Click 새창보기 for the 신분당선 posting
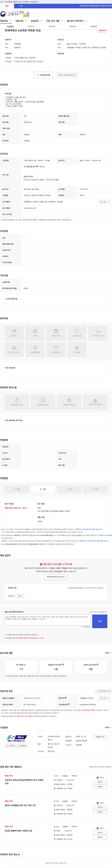Viewport: 112px width, 868px height. click(100, 787)
